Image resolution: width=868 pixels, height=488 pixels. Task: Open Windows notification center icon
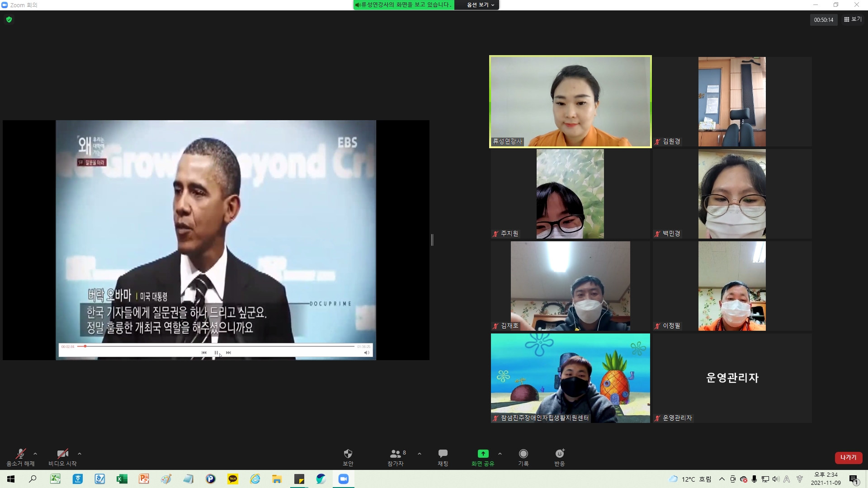(854, 479)
